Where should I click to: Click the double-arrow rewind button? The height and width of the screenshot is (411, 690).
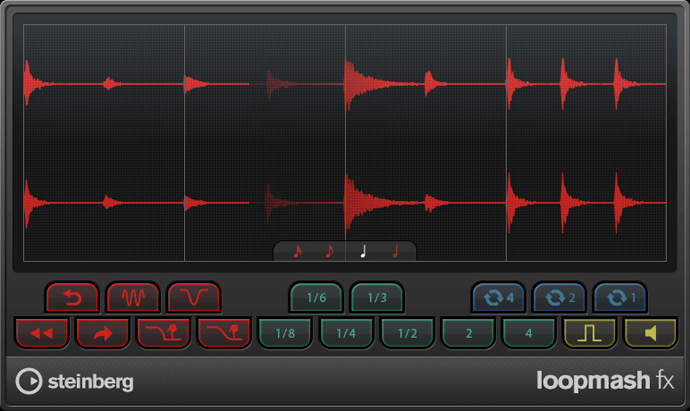(42, 333)
